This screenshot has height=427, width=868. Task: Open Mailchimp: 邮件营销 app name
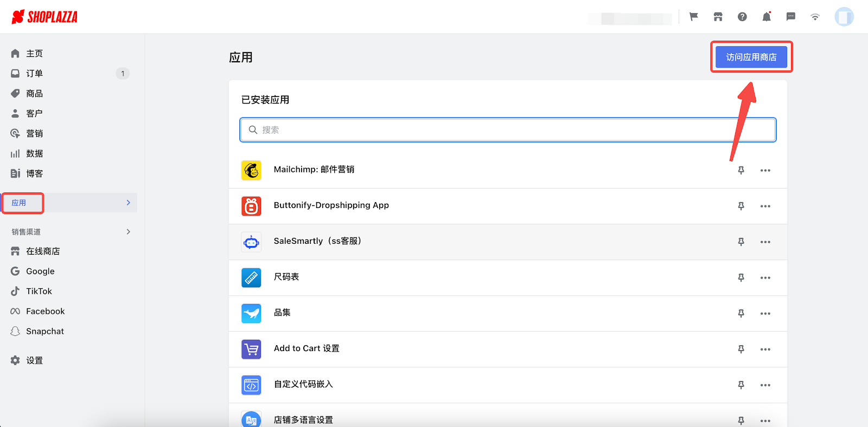314,170
